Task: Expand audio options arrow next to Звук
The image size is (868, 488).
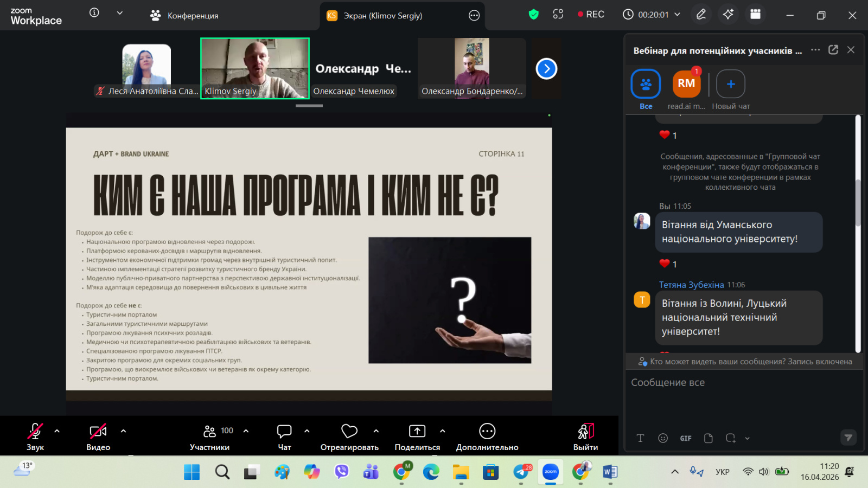Action: 57,431
